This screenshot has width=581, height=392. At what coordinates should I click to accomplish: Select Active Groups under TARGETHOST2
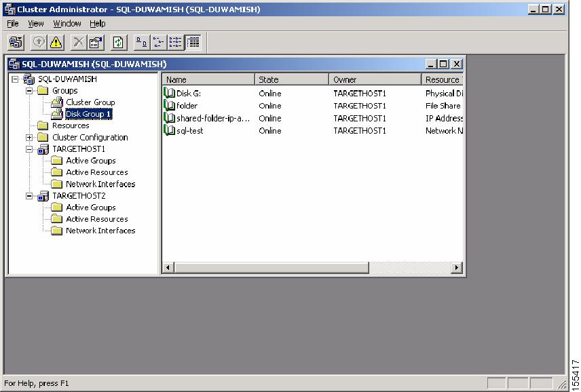91,208
